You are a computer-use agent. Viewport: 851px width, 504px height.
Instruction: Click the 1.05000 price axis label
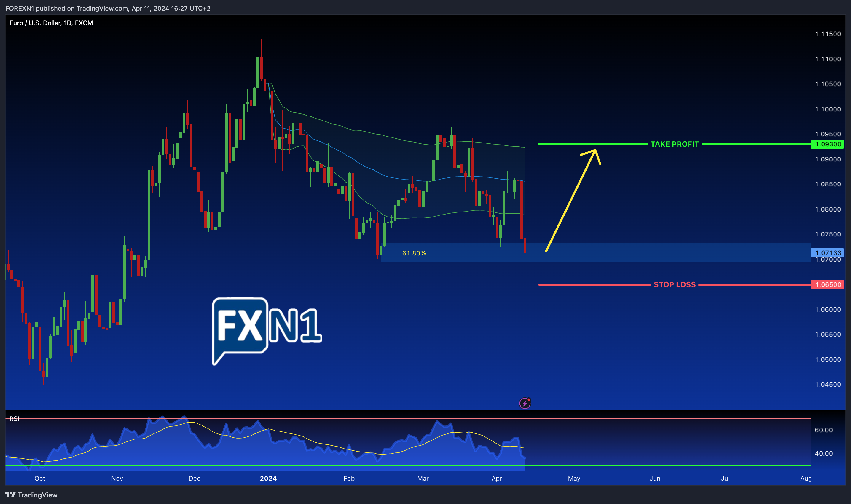click(x=828, y=359)
